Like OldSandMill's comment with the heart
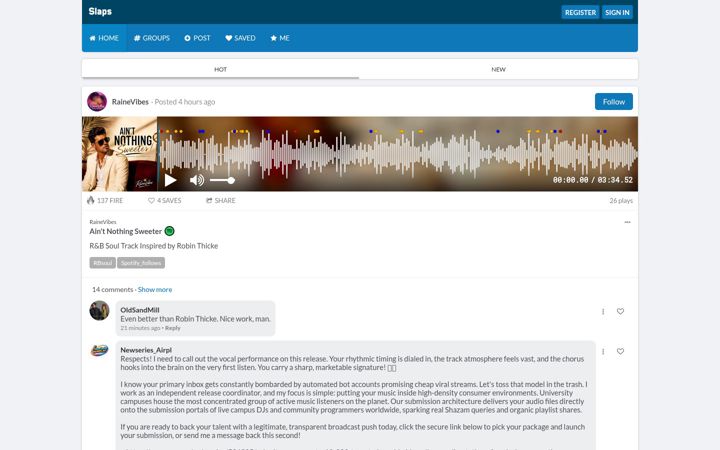720x450 pixels. [x=620, y=311]
